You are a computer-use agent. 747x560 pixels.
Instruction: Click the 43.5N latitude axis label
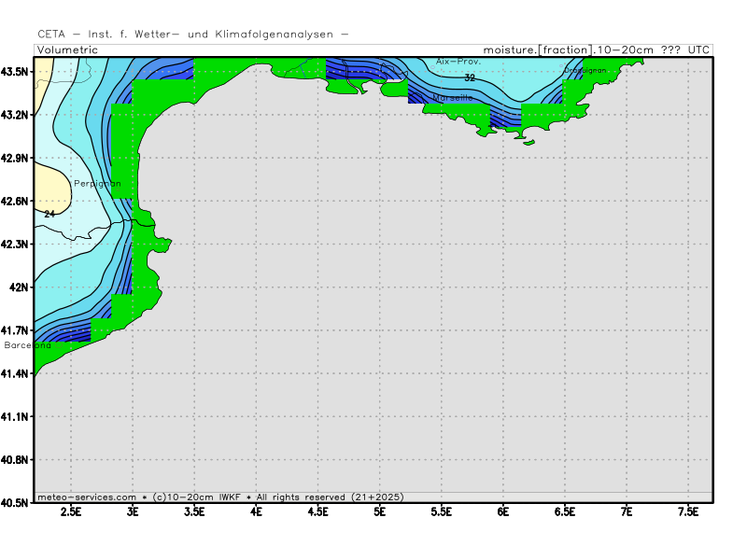tap(16, 72)
